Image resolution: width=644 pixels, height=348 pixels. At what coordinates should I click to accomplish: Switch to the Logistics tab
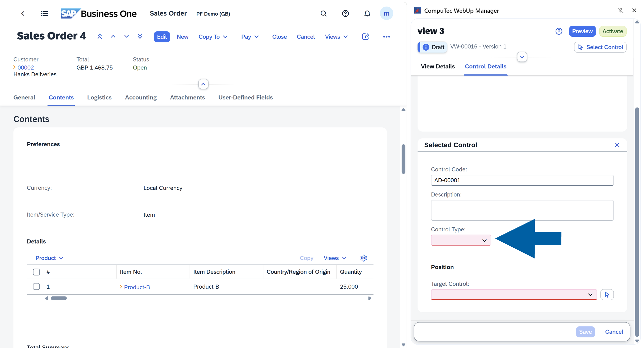tap(99, 97)
